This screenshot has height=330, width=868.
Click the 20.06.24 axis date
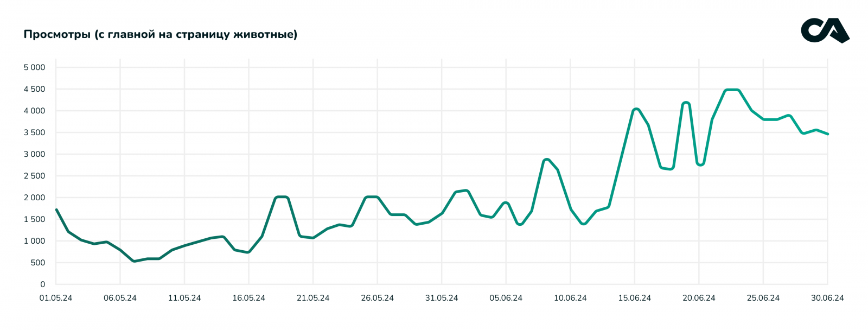pos(699,298)
